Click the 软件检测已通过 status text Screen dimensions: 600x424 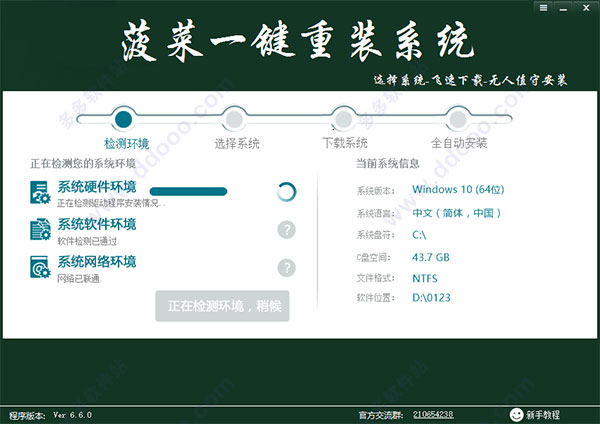[88, 241]
